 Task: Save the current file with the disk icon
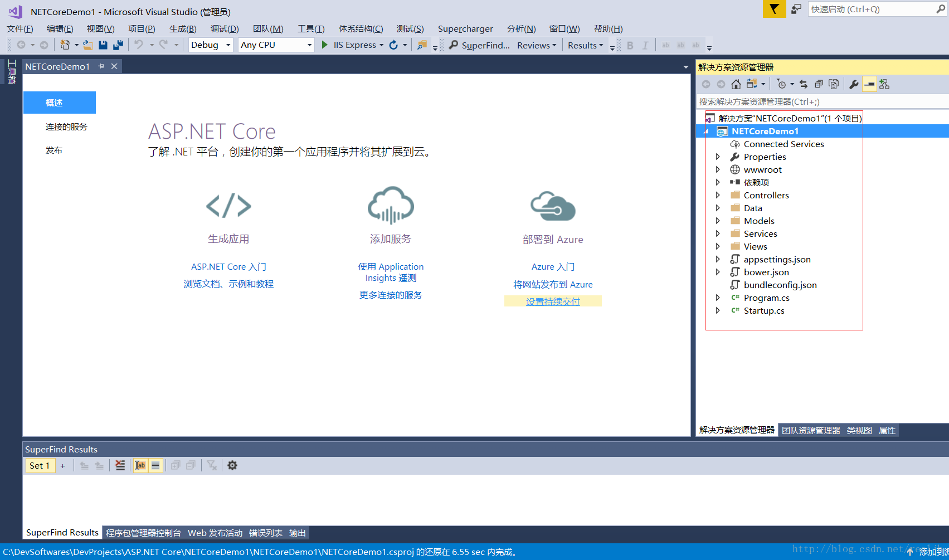(x=103, y=45)
